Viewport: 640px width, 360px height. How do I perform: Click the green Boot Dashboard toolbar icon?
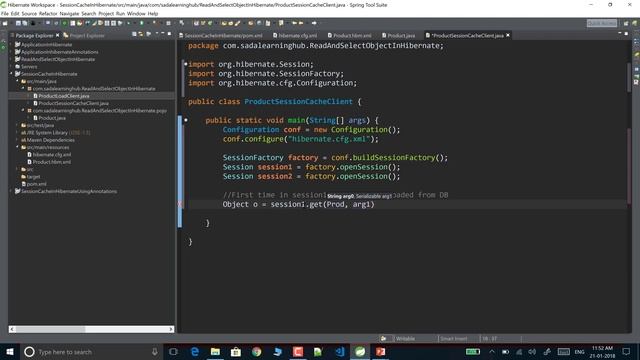coord(64,23)
